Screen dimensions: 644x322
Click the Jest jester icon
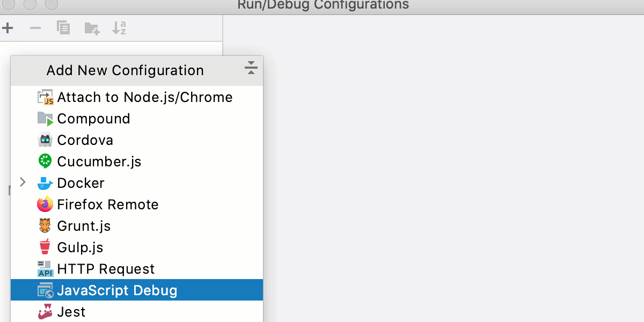[45, 311]
